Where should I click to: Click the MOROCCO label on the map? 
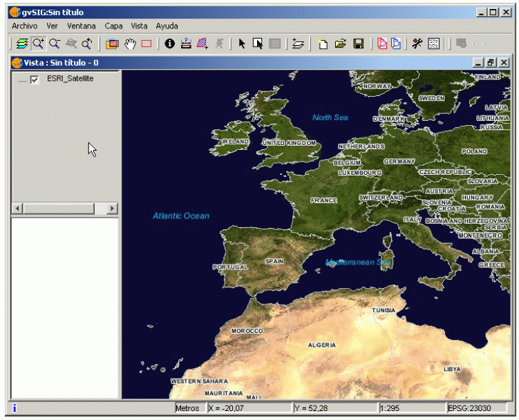(x=247, y=331)
